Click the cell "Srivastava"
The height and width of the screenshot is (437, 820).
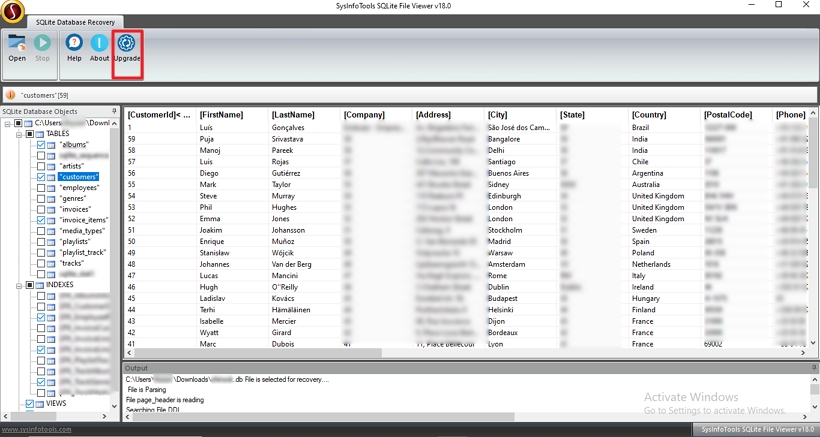(x=287, y=139)
